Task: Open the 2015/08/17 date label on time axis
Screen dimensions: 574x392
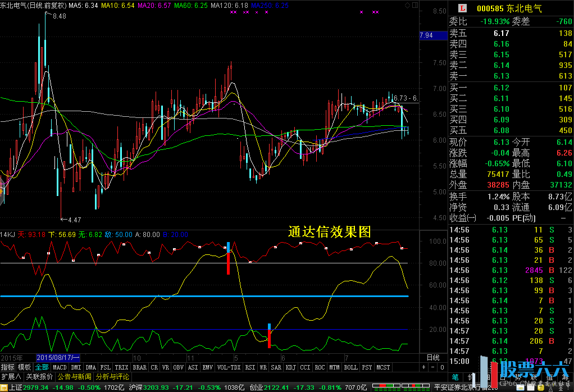Action: tap(58, 358)
